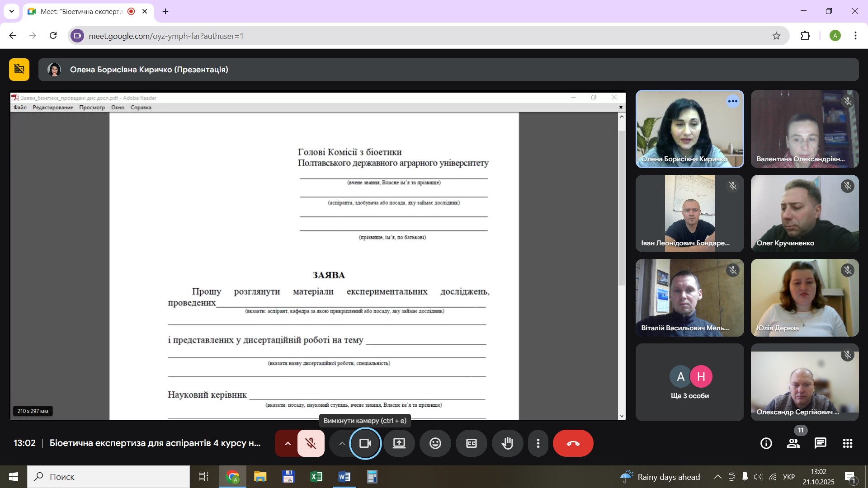Expand video settings arrow near camera
Screen dimensions: 868x488
(x=342, y=443)
